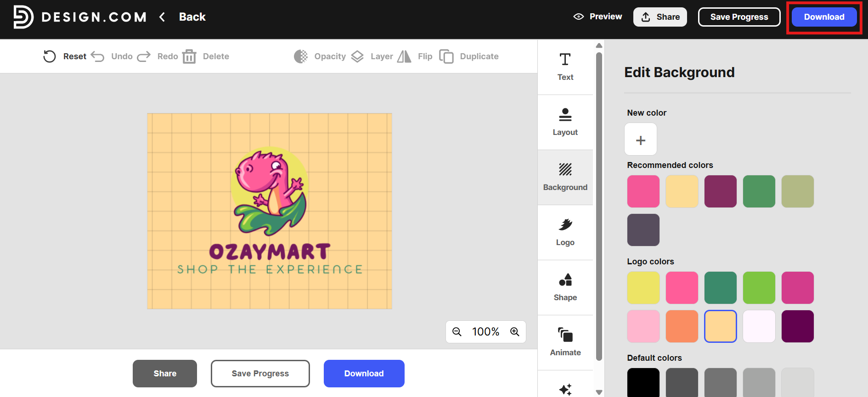
Task: Click Save Progress in the header bar
Action: click(x=739, y=17)
